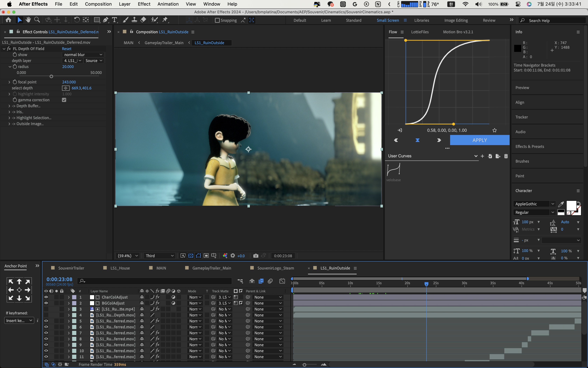Open the GameplayTrailer_Main timeline tab

(212, 268)
